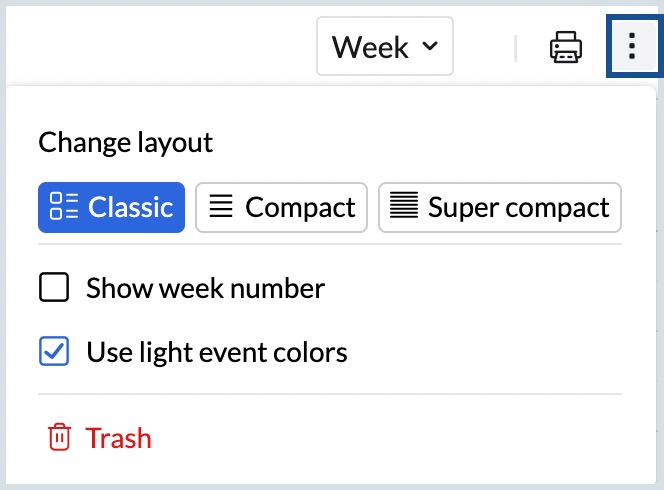Click the "Change layout" heading

[126, 142]
